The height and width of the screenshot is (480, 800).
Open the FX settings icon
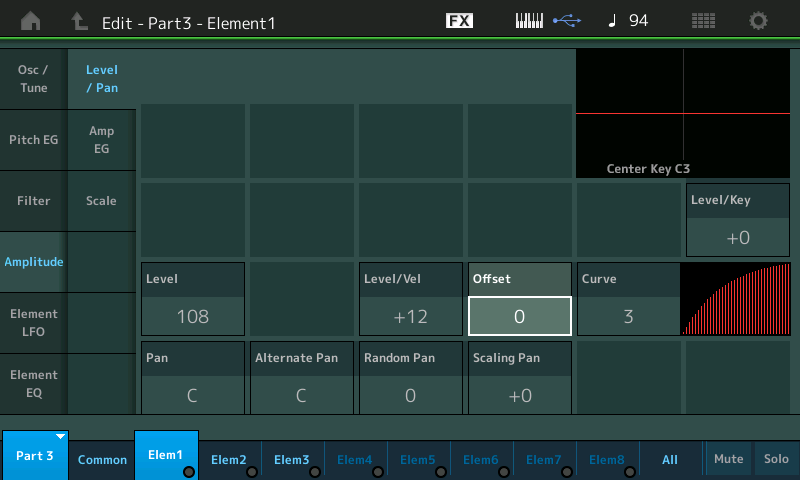pos(459,21)
